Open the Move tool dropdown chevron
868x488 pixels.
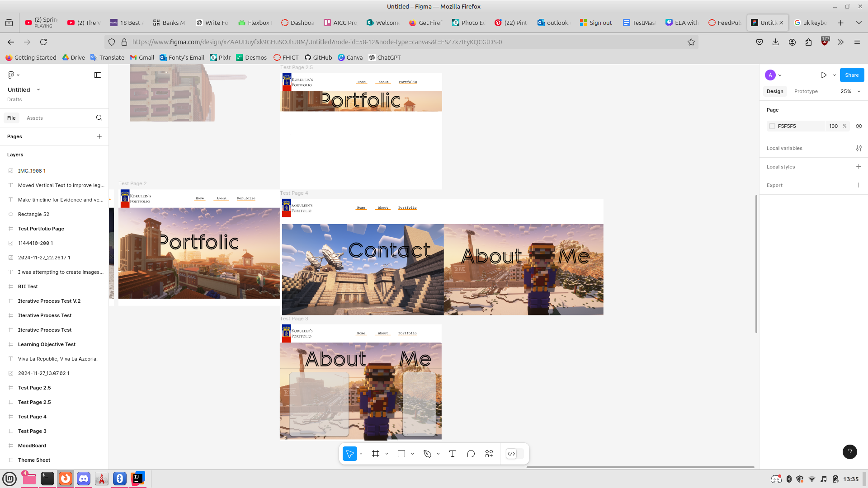pos(360,453)
